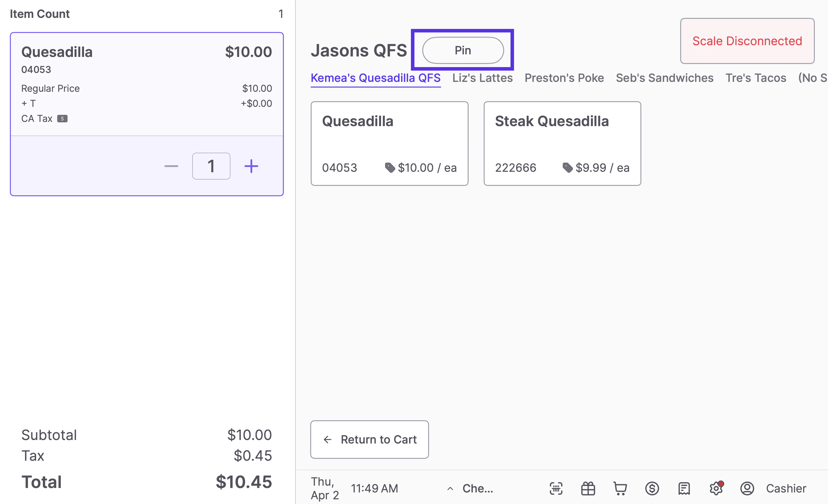Screen dimensions: 828x504
Task: Add Steak Quesadilla item tile
Action: point(562,144)
